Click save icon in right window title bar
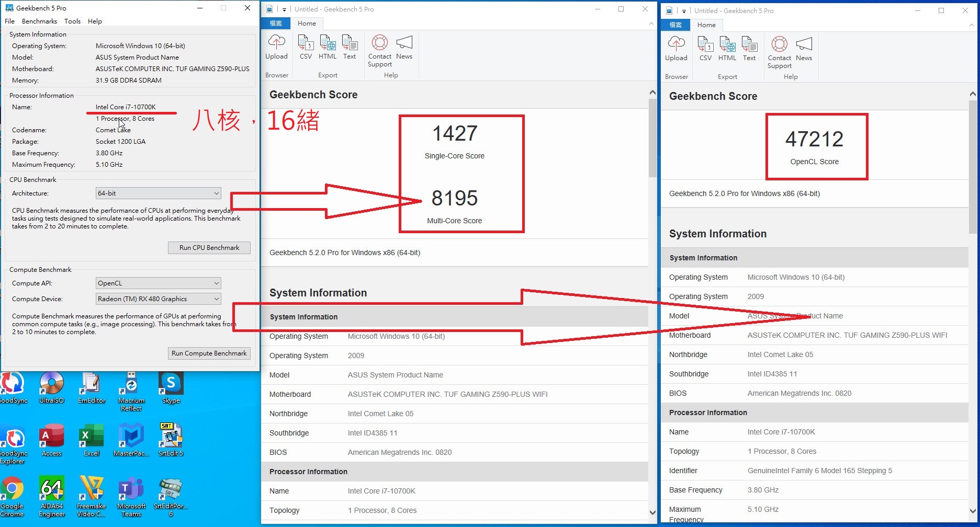This screenshot has height=527, width=980. pyautogui.click(x=669, y=10)
